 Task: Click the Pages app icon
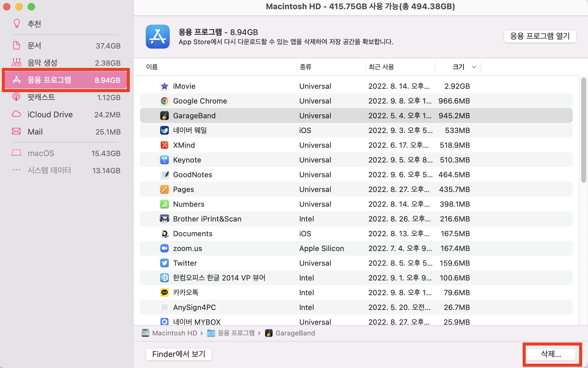[164, 190]
